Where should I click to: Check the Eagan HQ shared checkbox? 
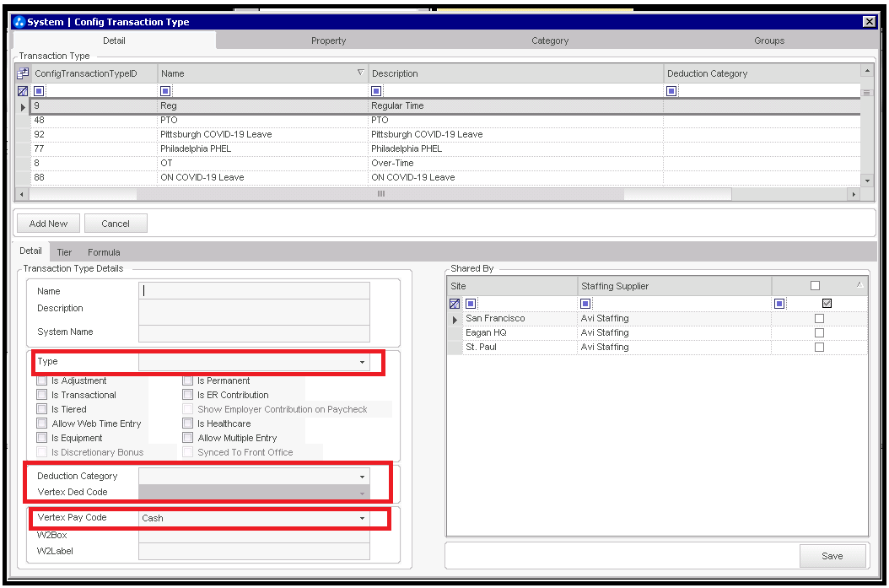click(819, 333)
